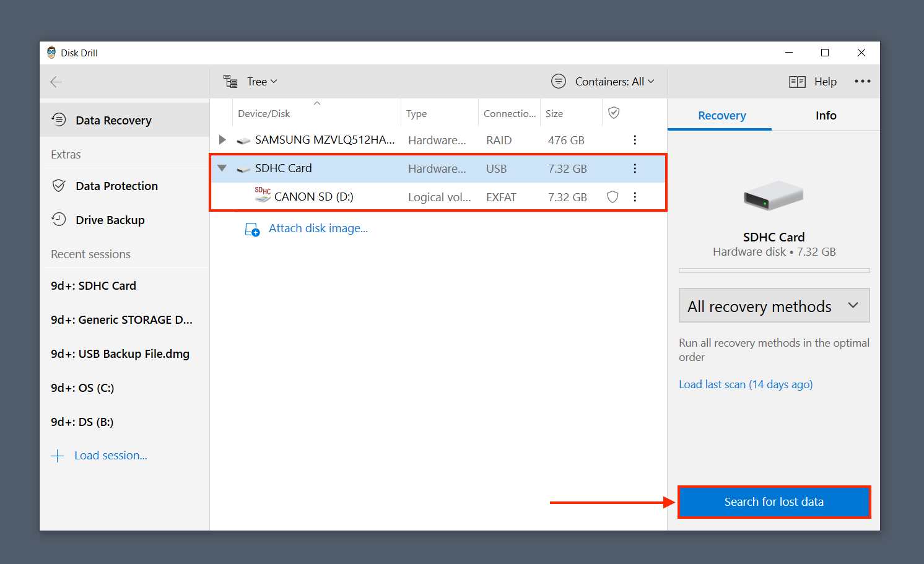Sort by Type column header
The image size is (924, 564).
440,113
